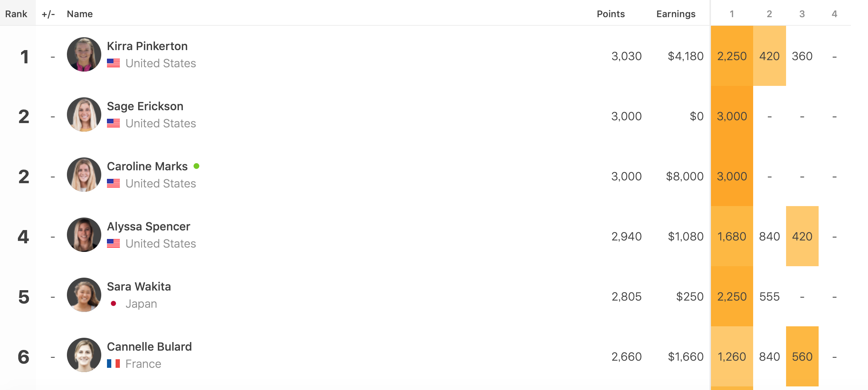Select Alyssa Spencer's profile photo

(x=84, y=235)
